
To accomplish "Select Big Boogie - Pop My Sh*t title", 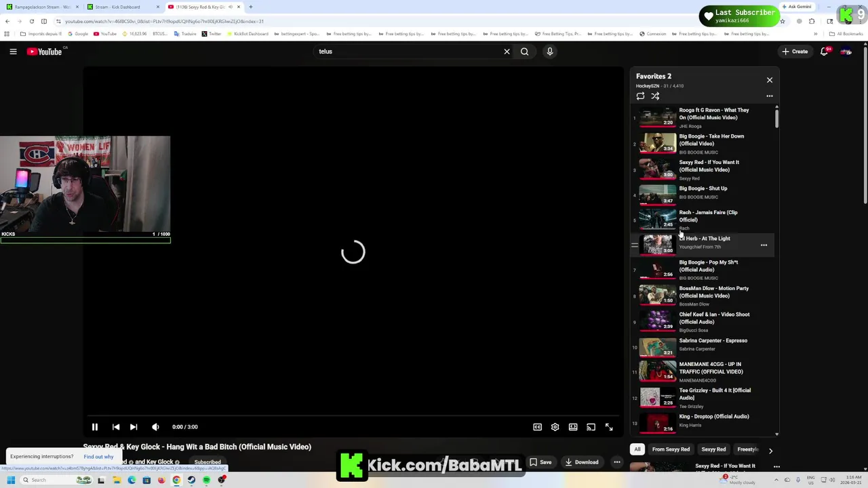I will pos(709,266).
